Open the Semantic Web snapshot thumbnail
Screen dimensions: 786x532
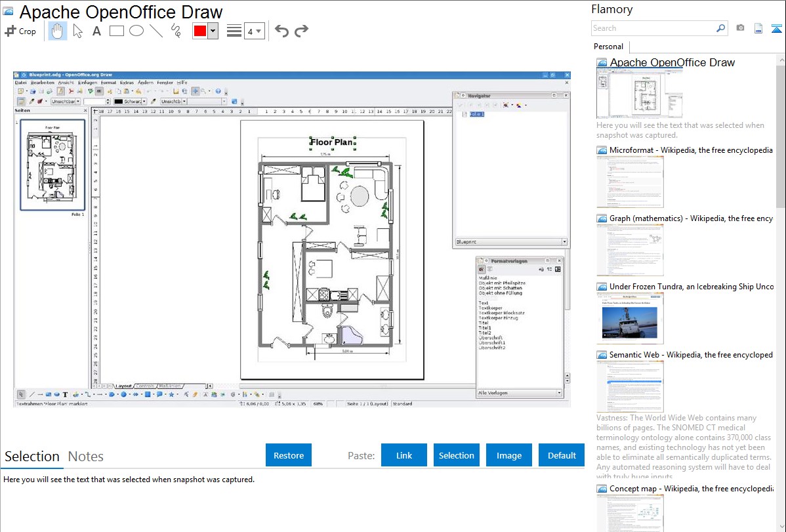point(630,386)
